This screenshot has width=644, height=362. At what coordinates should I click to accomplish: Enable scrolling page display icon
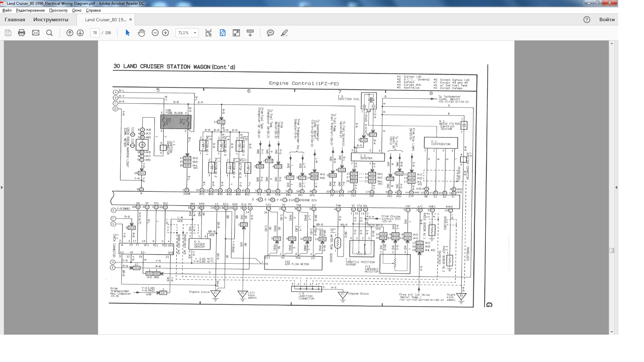click(x=208, y=33)
